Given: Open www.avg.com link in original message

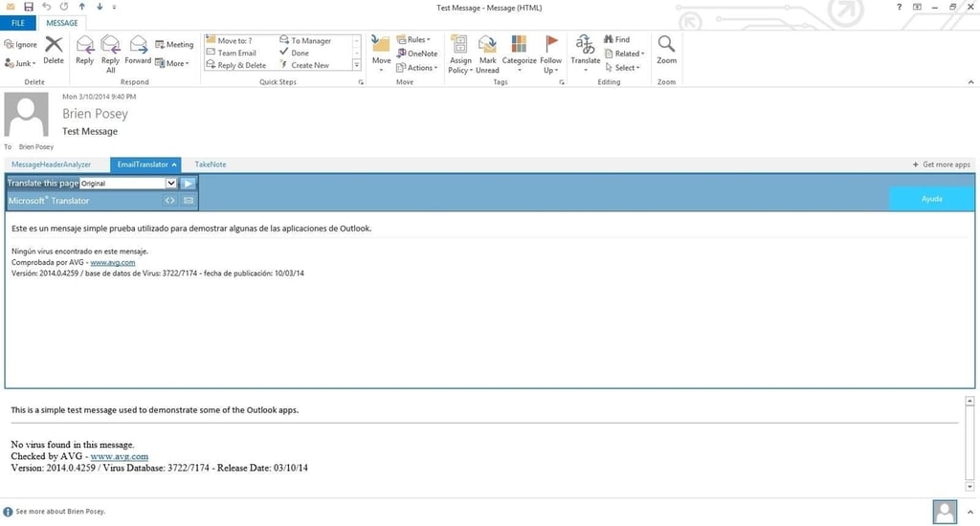Looking at the screenshot, I should (120, 456).
